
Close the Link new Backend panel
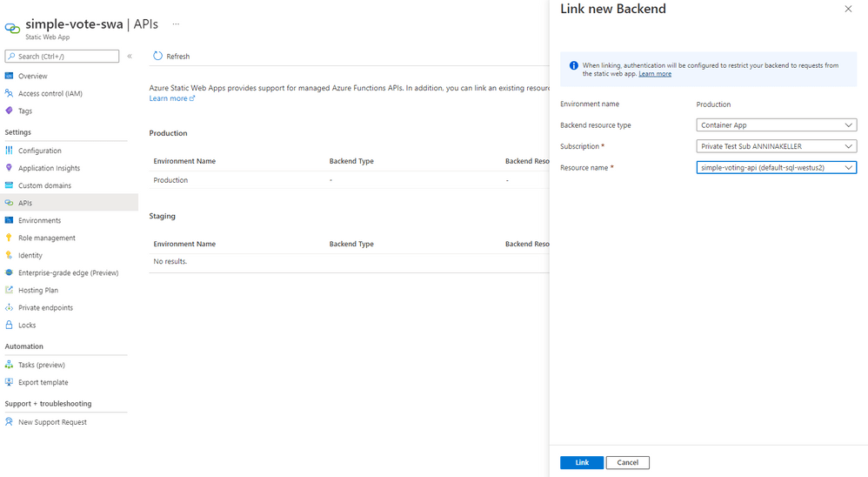(x=848, y=9)
